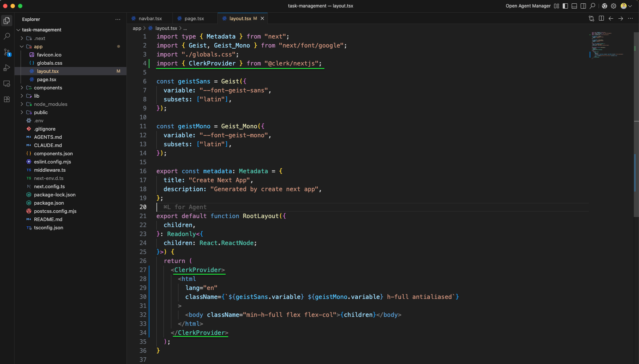Split the editor to the right

601,18
